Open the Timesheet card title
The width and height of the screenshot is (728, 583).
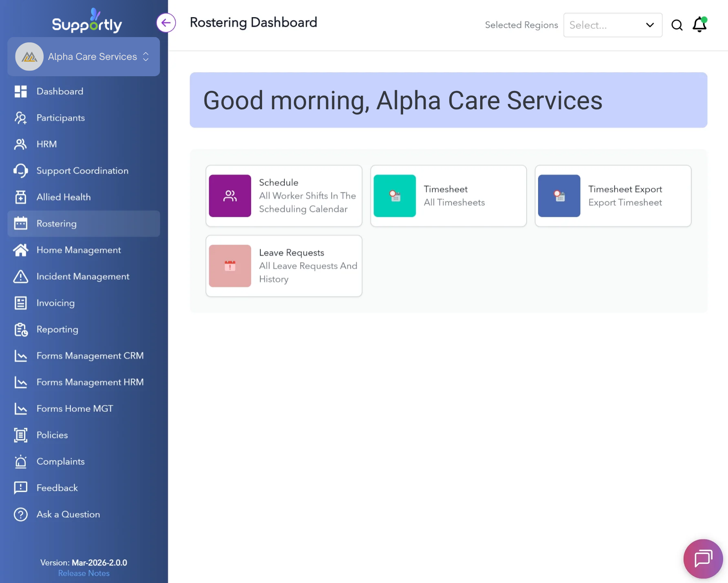click(x=446, y=189)
